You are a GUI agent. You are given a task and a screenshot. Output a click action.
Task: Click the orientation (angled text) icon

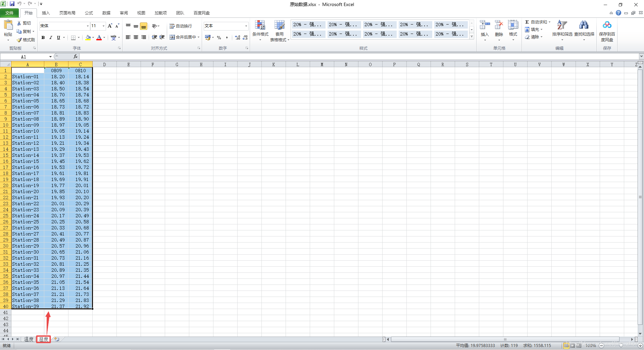tap(155, 26)
